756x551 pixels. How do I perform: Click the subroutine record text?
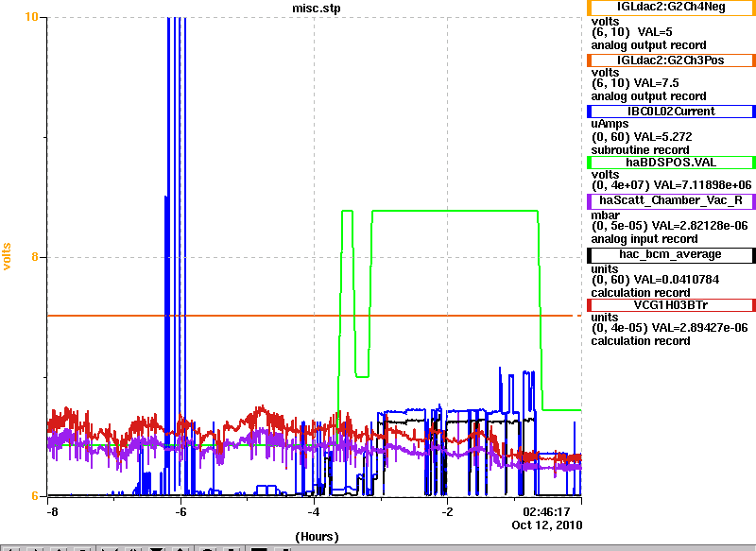[x=640, y=150]
